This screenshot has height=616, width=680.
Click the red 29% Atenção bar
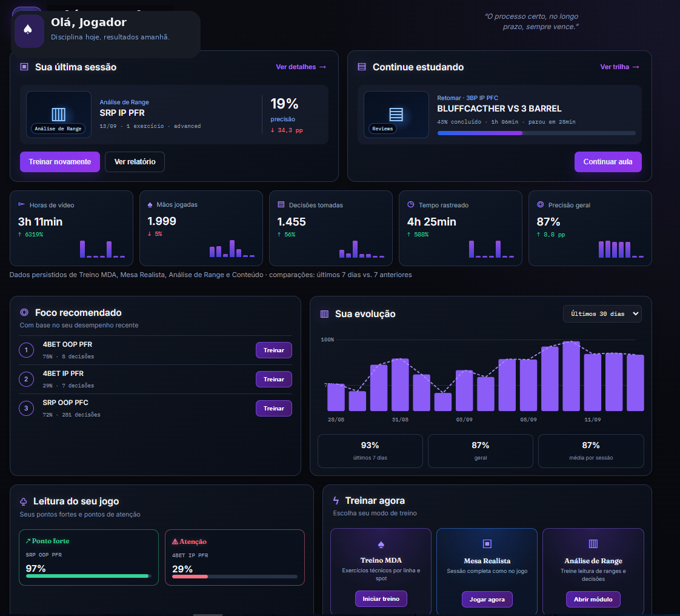click(235, 577)
